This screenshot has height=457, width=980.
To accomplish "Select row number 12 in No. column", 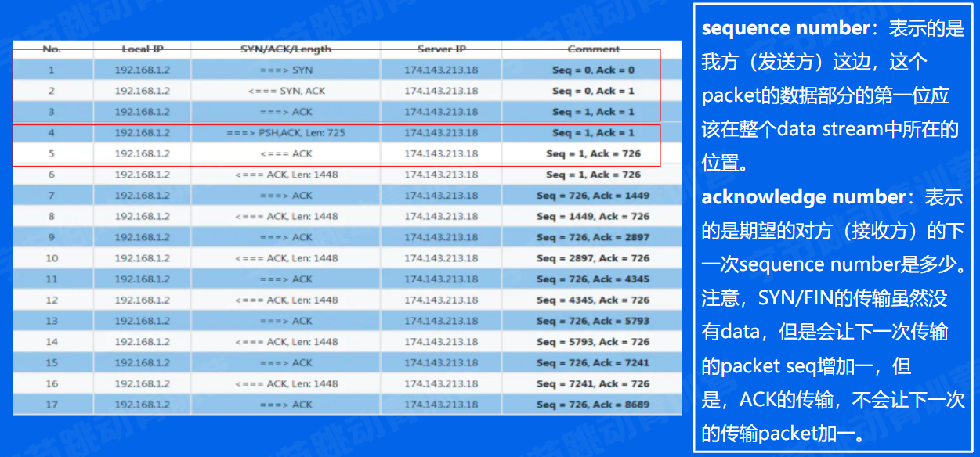I will [52, 300].
